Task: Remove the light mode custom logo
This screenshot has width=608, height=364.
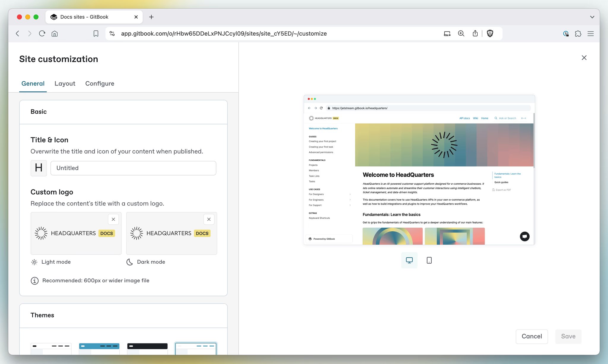Action: 113,219
